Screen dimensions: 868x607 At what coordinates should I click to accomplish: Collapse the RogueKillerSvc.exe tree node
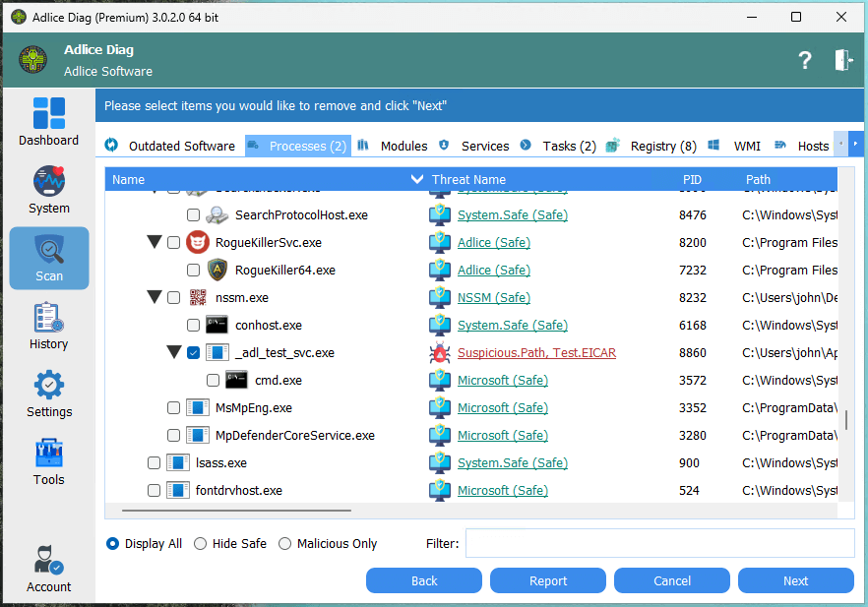154,242
